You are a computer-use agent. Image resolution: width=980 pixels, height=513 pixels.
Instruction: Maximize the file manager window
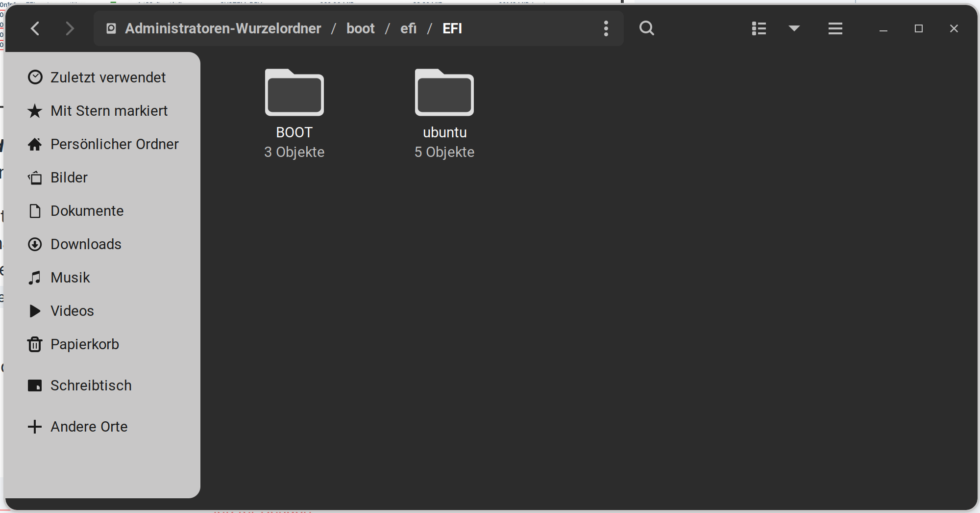pyautogui.click(x=919, y=28)
